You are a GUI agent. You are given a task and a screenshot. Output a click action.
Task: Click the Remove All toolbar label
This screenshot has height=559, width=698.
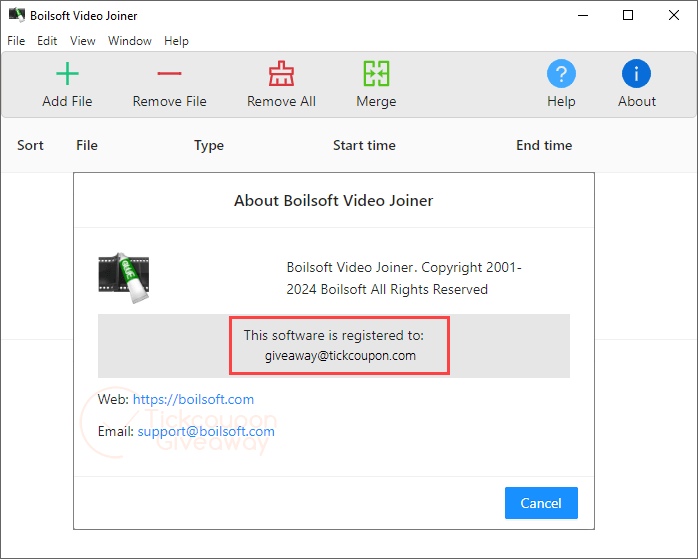(281, 101)
